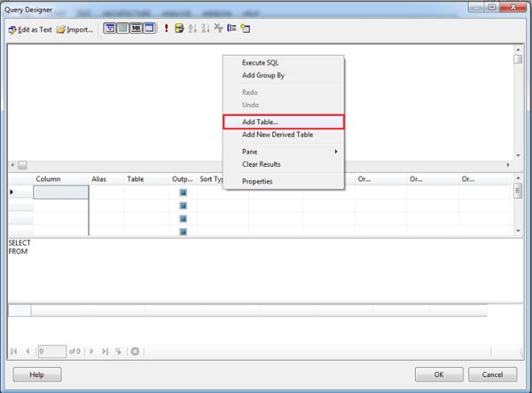Choose Add Group By from context menu
This screenshot has width=532, height=393.
point(263,75)
